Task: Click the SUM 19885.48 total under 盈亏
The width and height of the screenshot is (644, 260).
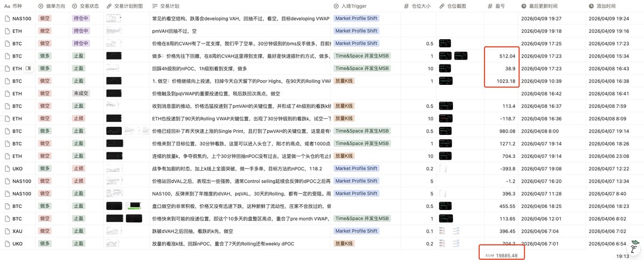Action: (501, 255)
